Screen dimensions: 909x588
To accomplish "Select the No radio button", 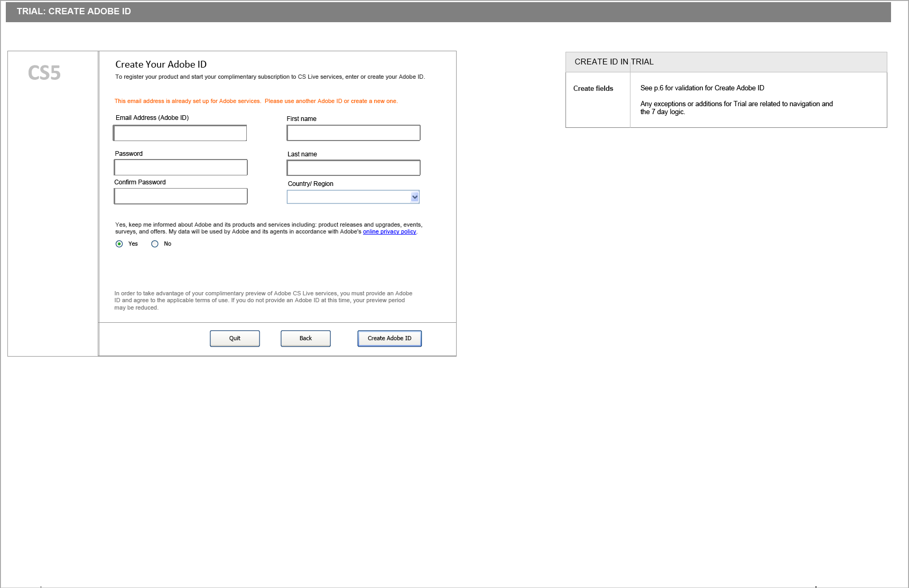I will (x=155, y=244).
